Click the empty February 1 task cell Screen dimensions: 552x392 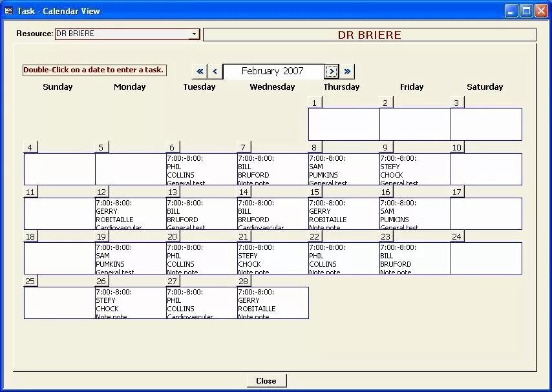click(344, 124)
